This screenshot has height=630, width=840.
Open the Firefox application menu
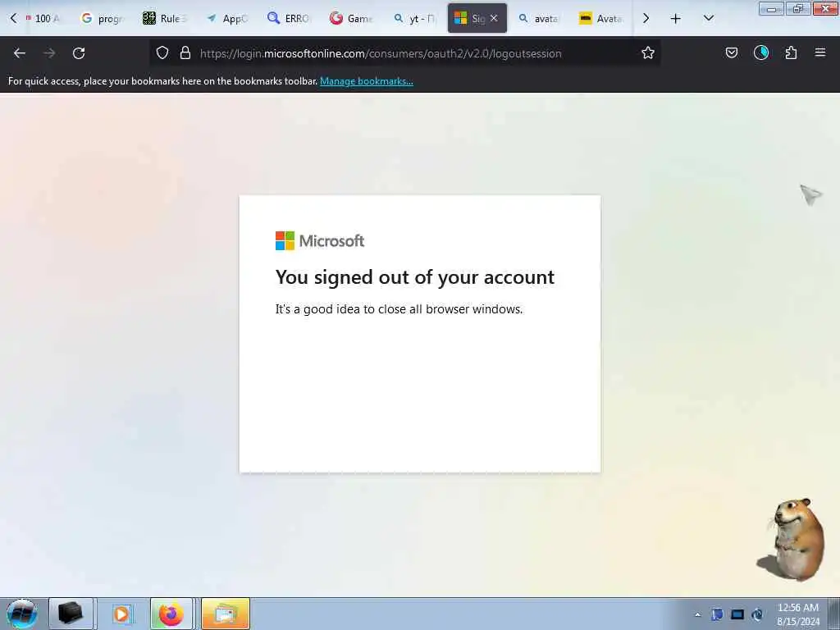click(x=820, y=53)
